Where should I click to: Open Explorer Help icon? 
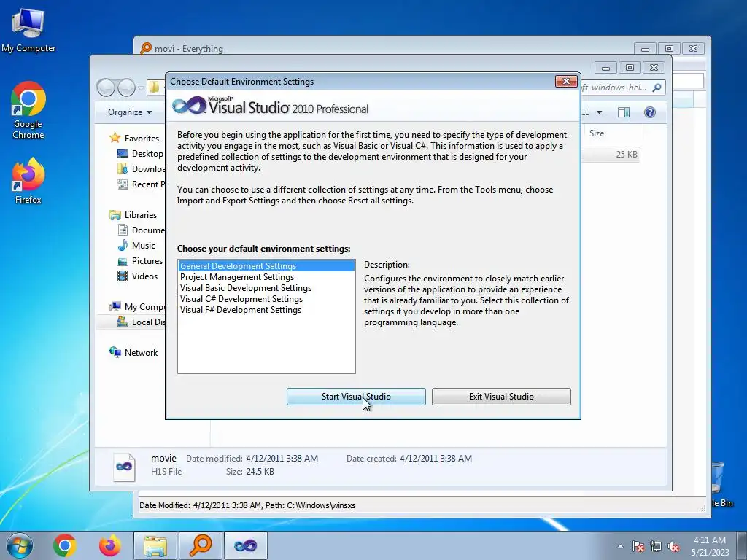pyautogui.click(x=650, y=112)
